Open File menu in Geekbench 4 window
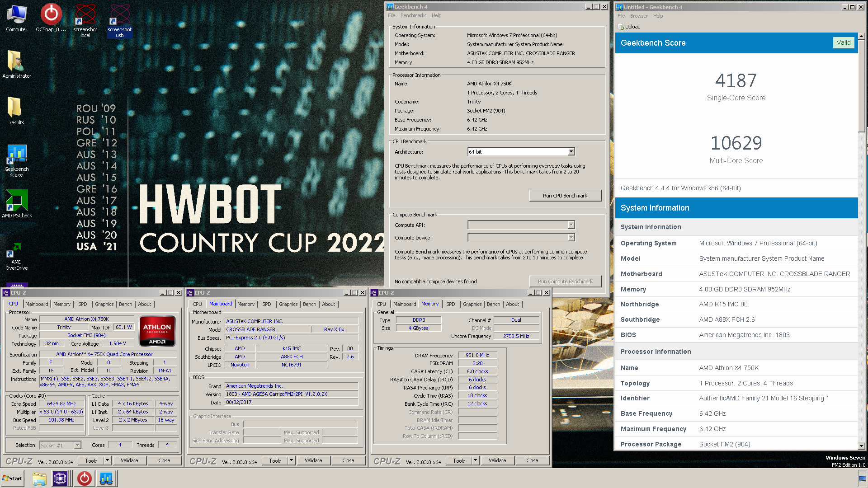 392,15
